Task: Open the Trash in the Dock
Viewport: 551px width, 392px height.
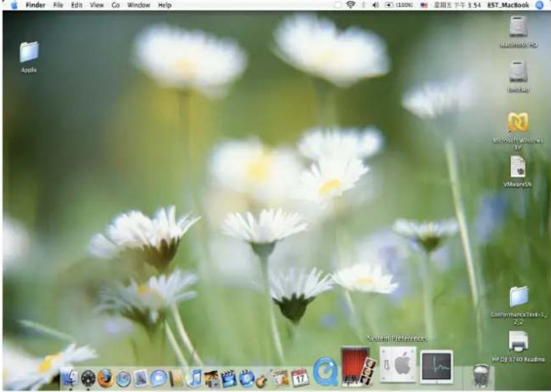Action: (x=481, y=375)
